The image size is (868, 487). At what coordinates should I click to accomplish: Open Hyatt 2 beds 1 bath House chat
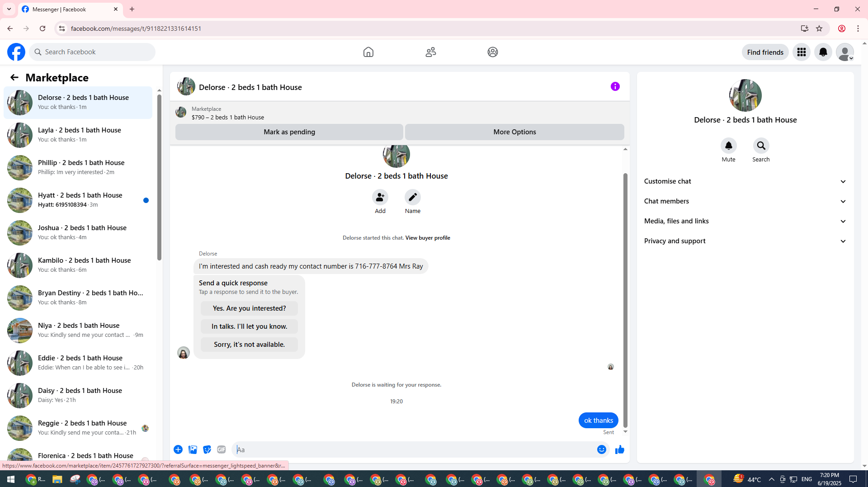pyautogui.click(x=78, y=200)
